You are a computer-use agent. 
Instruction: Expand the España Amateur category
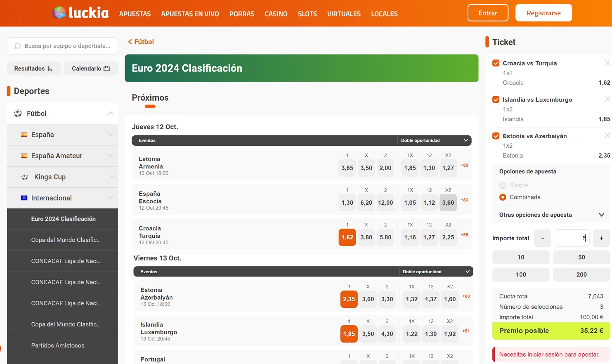click(111, 155)
